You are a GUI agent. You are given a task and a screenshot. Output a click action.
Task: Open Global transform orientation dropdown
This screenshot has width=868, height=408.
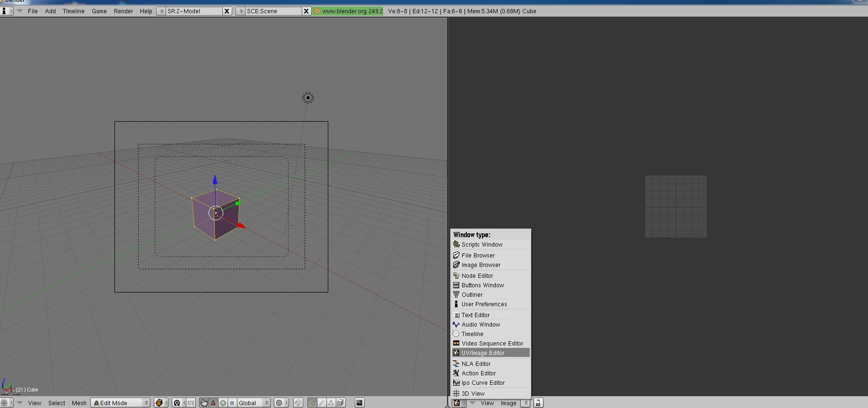[x=253, y=403]
